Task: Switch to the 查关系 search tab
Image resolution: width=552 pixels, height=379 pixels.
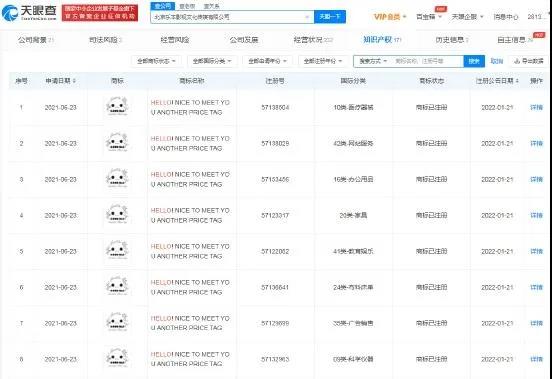Action: (211, 6)
